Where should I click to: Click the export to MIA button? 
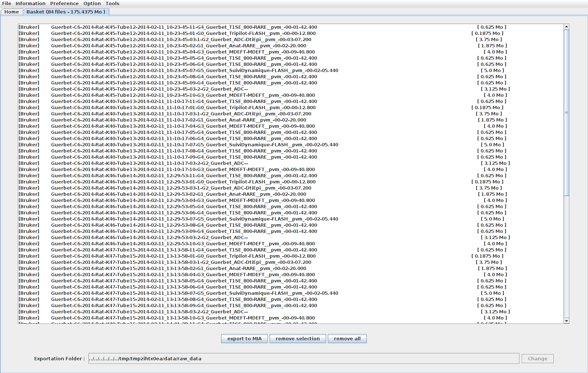coord(244,338)
